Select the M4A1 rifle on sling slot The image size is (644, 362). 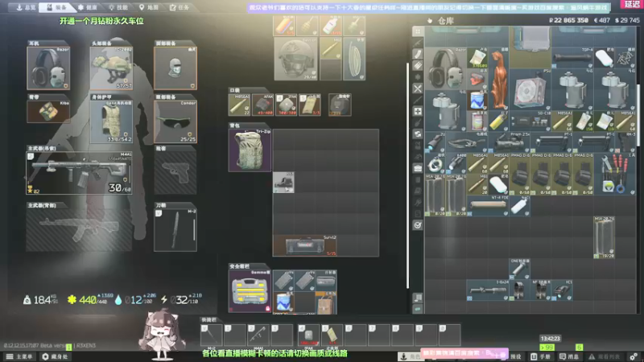[79, 173]
